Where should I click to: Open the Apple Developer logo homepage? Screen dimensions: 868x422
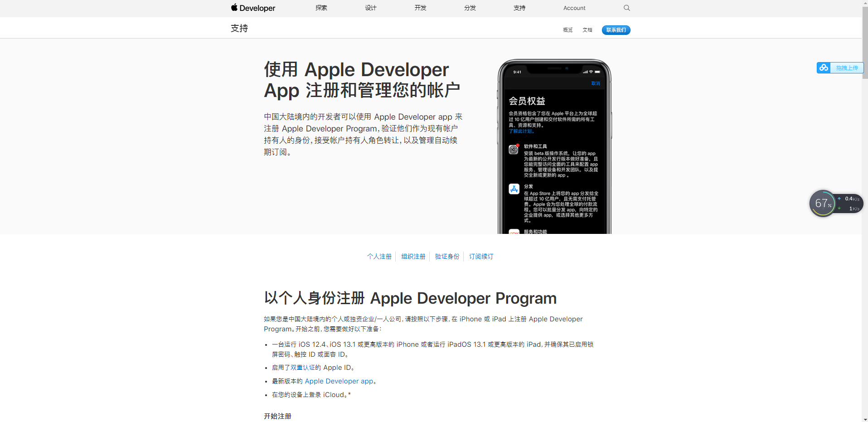click(x=253, y=8)
